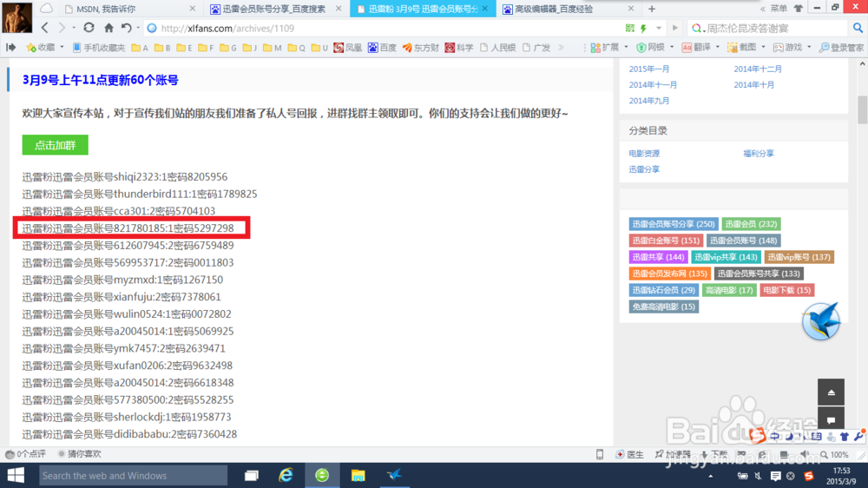Viewport: 868px width, 488px height.
Task: Click the search magnifier button
Action: click(x=858, y=28)
